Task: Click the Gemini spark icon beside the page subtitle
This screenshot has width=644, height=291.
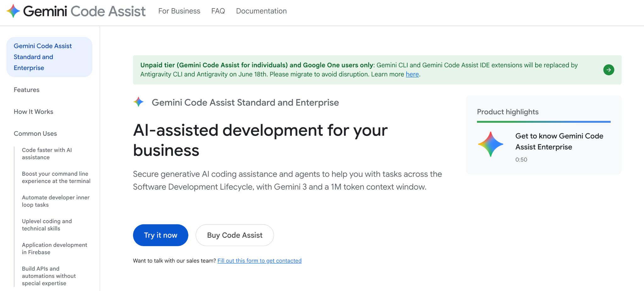Action: (138, 102)
